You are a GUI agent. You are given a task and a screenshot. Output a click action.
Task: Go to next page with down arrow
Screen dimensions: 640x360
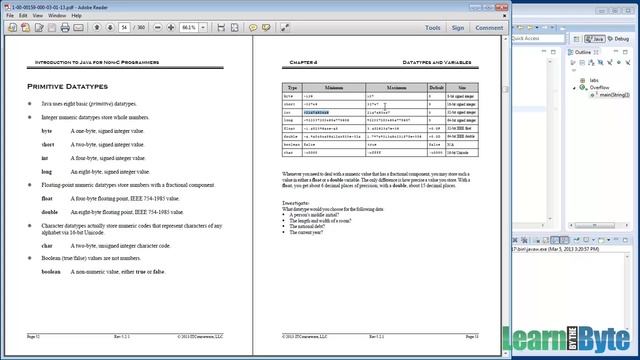110,28
